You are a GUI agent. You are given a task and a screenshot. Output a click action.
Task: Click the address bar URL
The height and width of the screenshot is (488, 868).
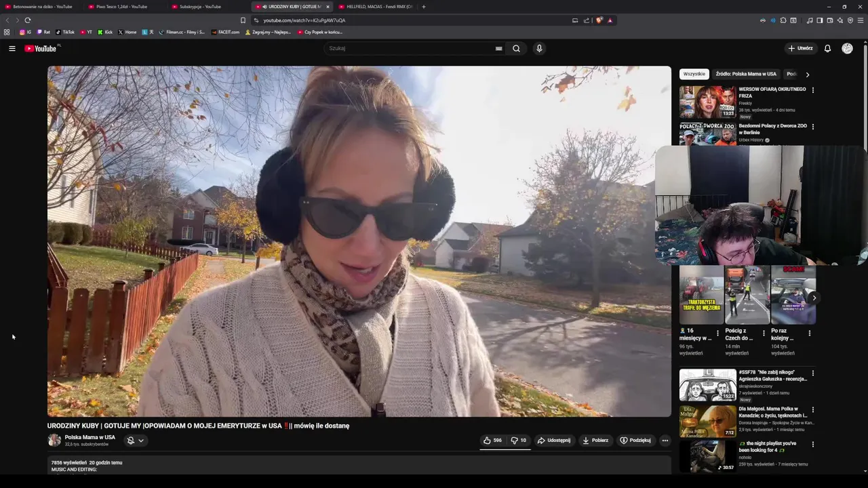pos(304,20)
